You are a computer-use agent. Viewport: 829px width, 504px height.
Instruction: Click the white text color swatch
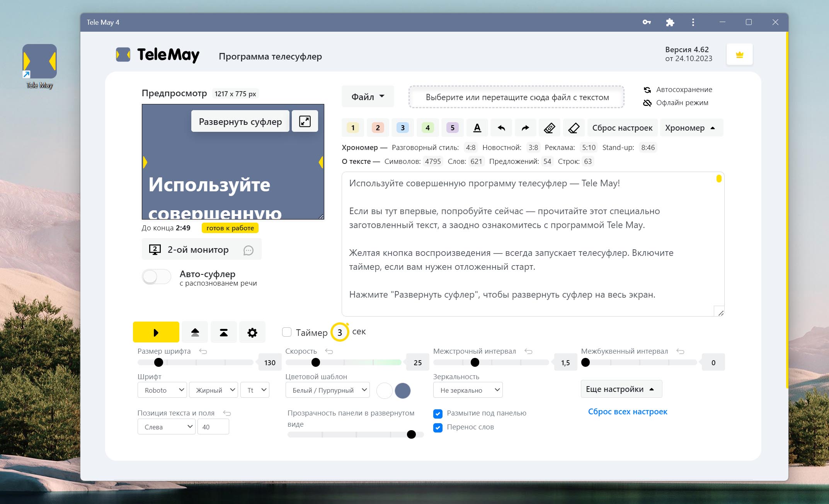(x=385, y=390)
